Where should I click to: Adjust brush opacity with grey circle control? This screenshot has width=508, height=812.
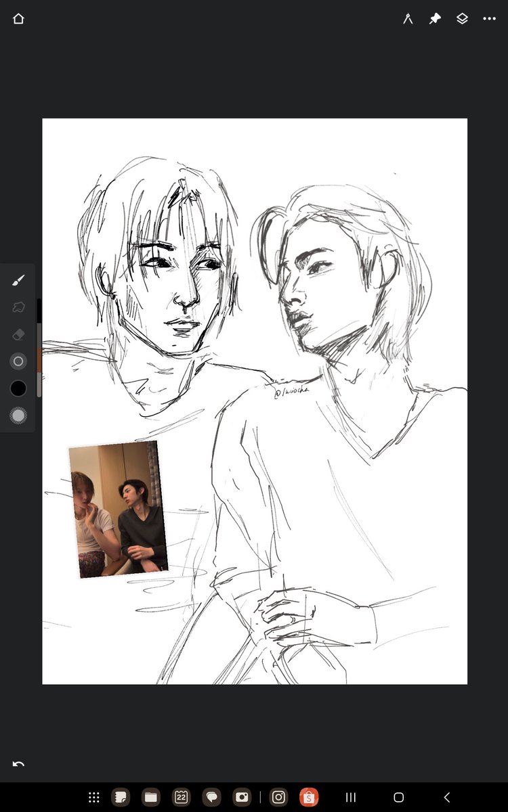pos(18,415)
